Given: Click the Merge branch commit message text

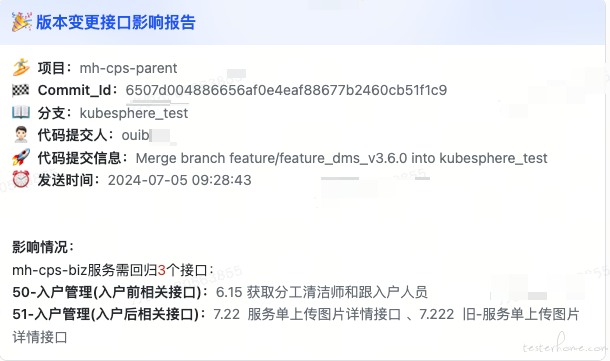Looking at the screenshot, I should tap(341, 158).
